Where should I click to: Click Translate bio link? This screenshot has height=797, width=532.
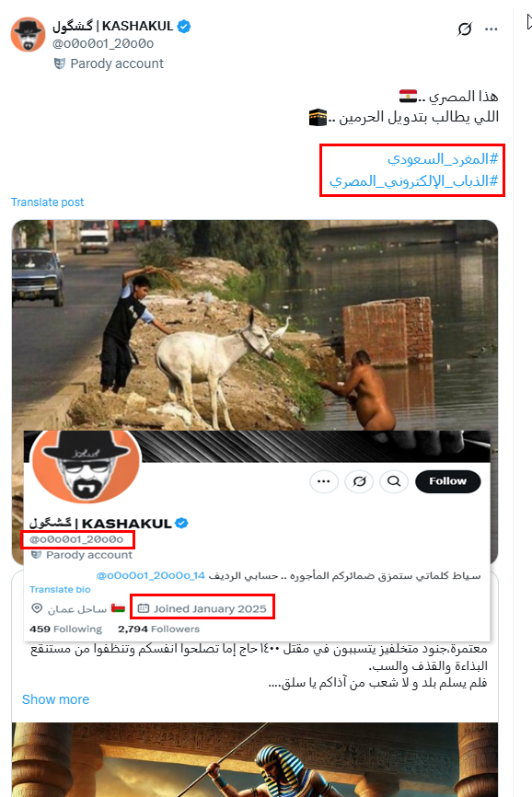pos(60,589)
